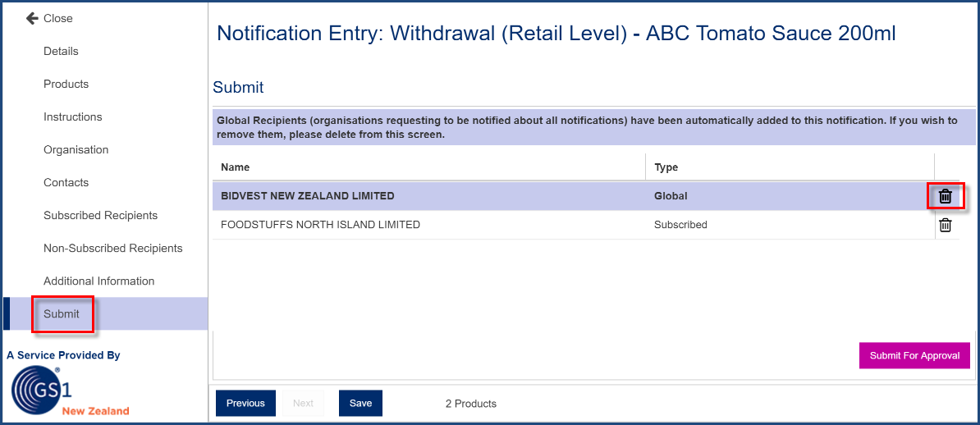Delete FOODSTUFFS NORTH ISLAND LIMITED trash icon
This screenshot has width=980, height=425.
coord(945,225)
